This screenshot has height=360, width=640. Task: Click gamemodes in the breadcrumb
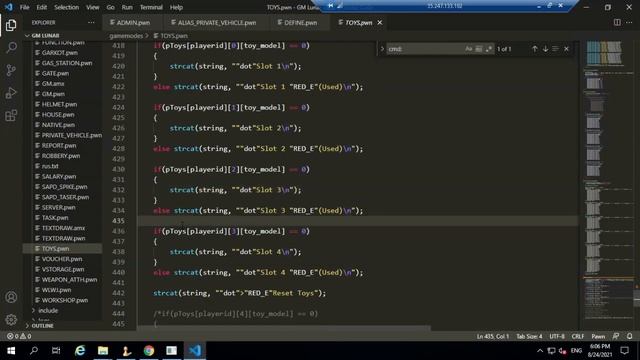click(x=126, y=36)
